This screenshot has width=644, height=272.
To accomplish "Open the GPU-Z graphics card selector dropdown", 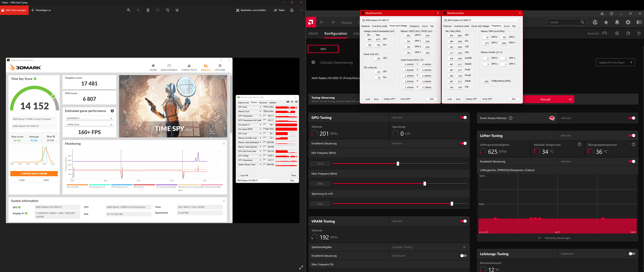I will (x=255, y=180).
